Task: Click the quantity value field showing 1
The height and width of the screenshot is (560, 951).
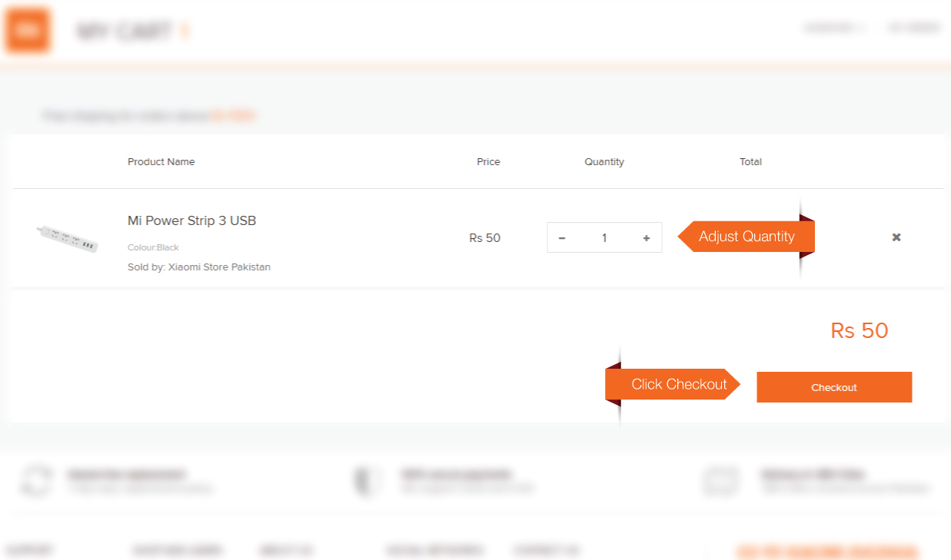Action: 604,238
